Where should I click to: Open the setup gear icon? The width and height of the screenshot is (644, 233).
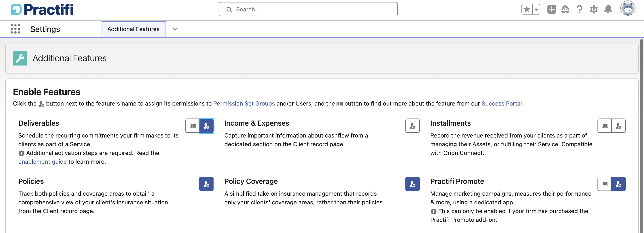[x=594, y=9]
